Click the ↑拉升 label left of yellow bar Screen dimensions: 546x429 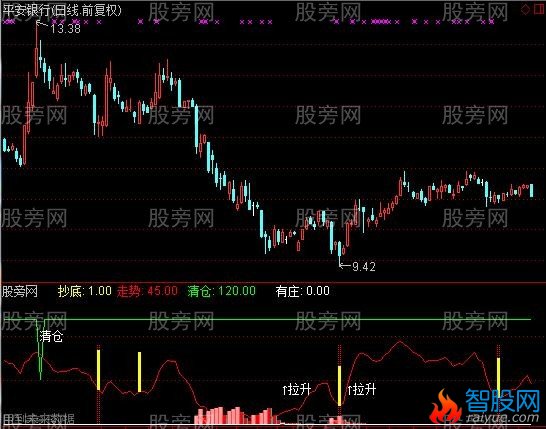tap(297, 389)
